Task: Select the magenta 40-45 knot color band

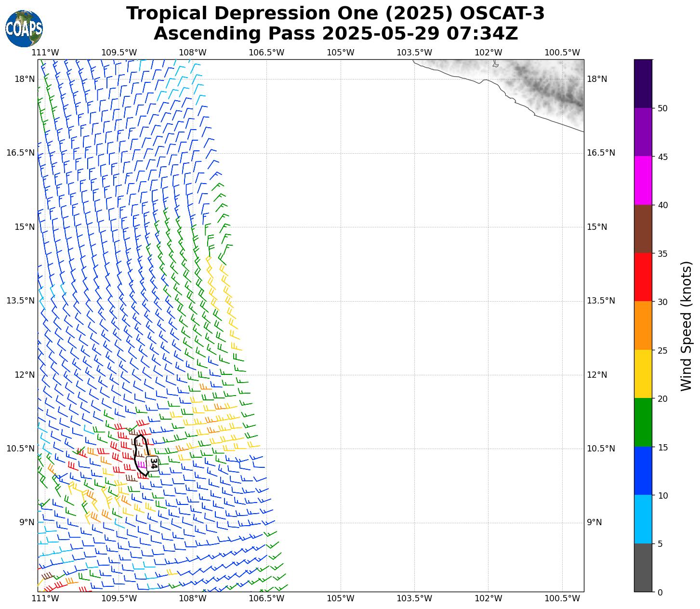Action: pos(643,180)
